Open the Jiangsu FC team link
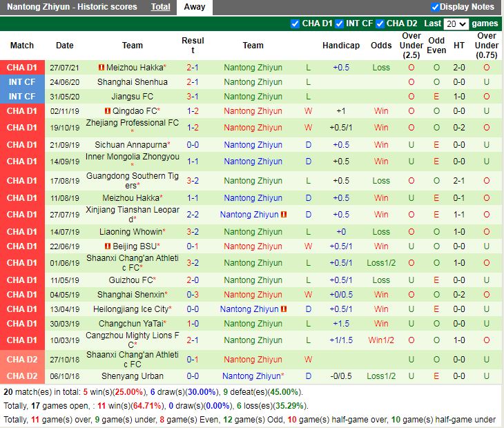 (x=133, y=97)
